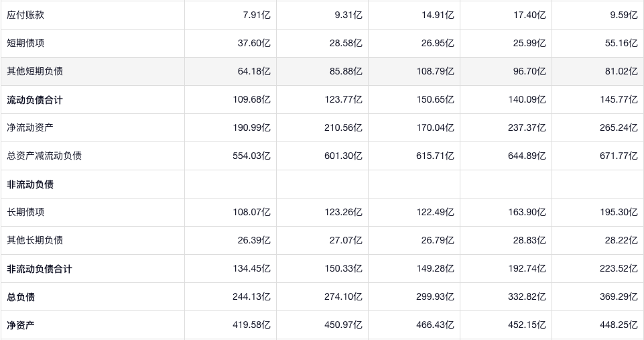Image resolution: width=644 pixels, height=340 pixels.
Task: Select the 长期债项 row label
Action: click(x=25, y=212)
